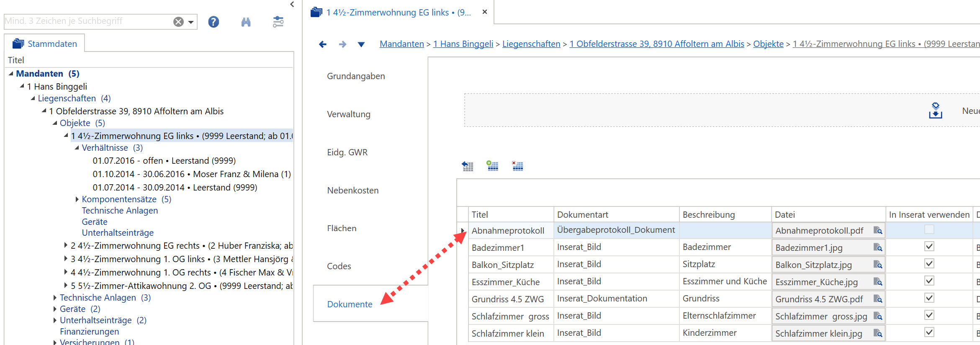Image resolution: width=980 pixels, height=345 pixels.
Task: Follow the 1 Hans Binggeli breadcrumb link
Action: pos(463,44)
